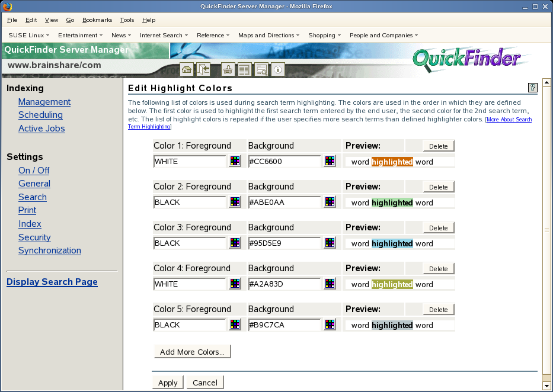Open the Display Search Page link
The image size is (553, 392).
(x=52, y=282)
